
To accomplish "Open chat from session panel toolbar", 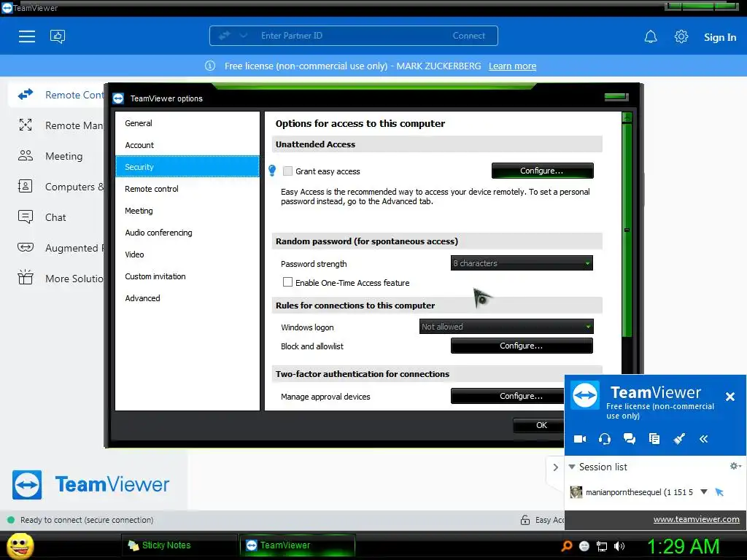I will pos(630,438).
